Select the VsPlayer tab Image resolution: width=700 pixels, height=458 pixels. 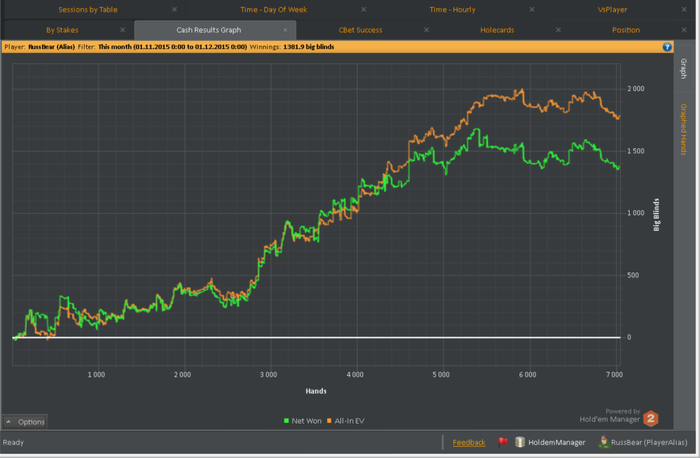pos(612,9)
